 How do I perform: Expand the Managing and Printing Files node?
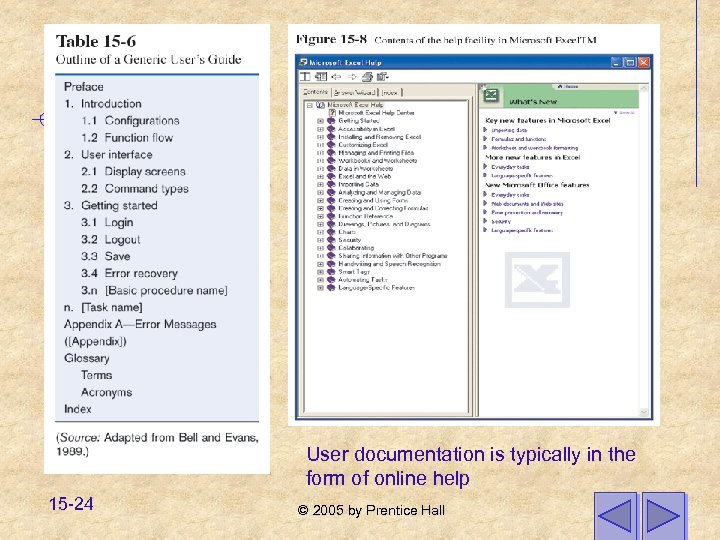[321, 153]
